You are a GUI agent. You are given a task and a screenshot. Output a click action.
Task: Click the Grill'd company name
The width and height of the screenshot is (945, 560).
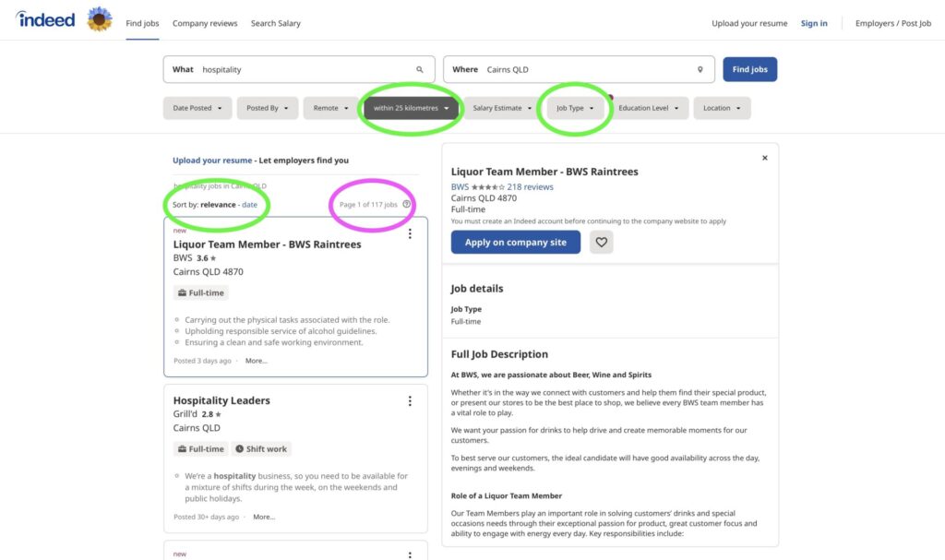coord(185,414)
